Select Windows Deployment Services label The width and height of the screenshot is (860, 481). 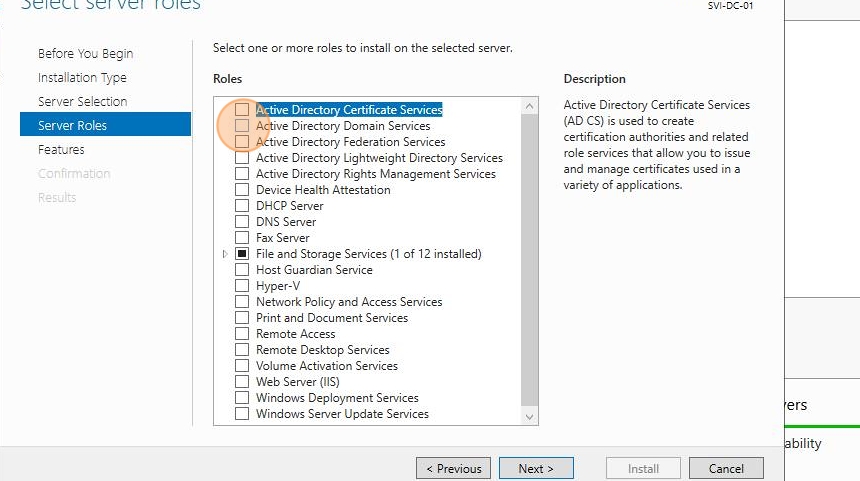(x=337, y=398)
